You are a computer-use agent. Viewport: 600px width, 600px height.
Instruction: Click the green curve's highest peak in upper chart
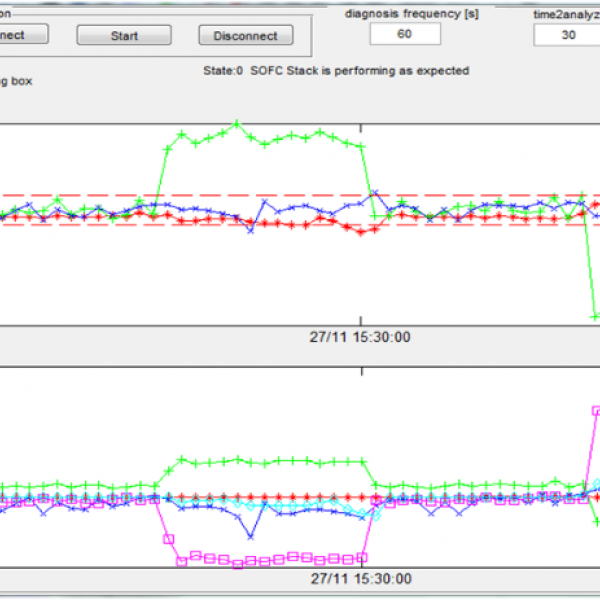point(236,124)
